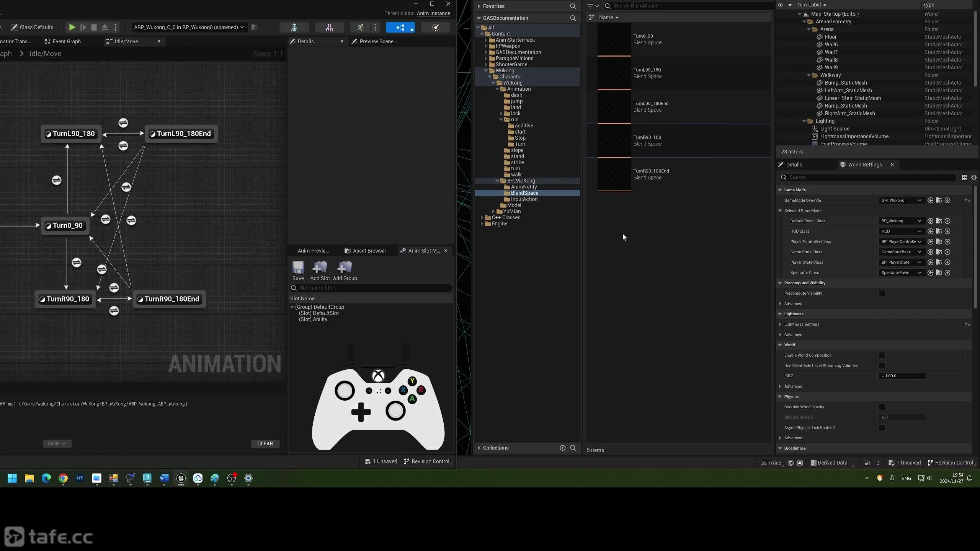Open the Physics asset mode icon

click(436, 27)
